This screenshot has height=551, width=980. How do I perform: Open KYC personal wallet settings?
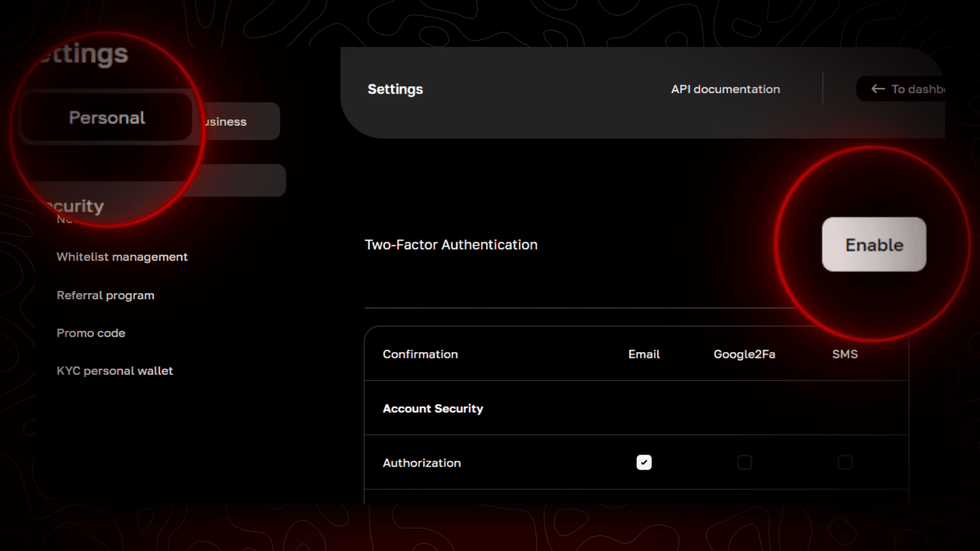point(114,371)
